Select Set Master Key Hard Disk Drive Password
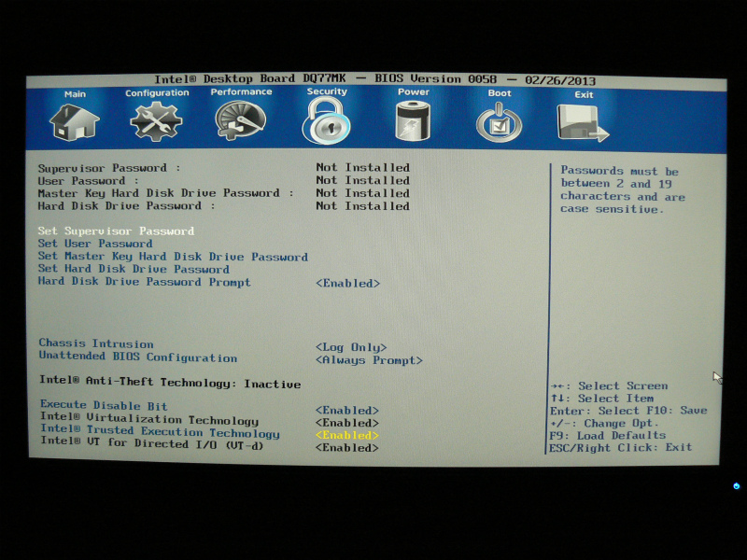 click(x=173, y=257)
